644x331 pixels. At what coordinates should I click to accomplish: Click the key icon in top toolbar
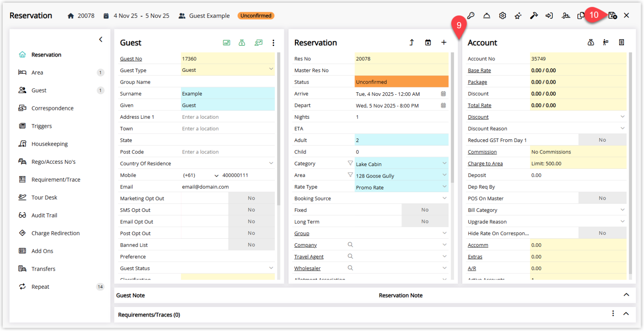(471, 16)
